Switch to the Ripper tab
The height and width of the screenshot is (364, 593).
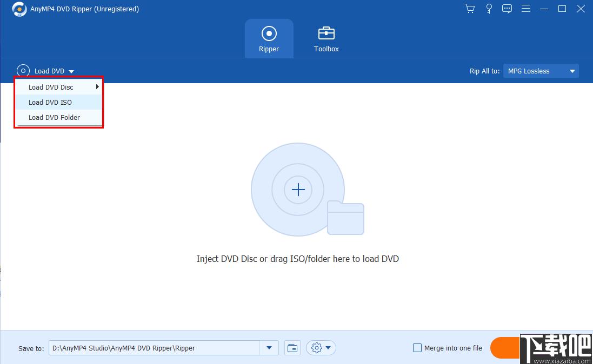pyautogui.click(x=269, y=38)
